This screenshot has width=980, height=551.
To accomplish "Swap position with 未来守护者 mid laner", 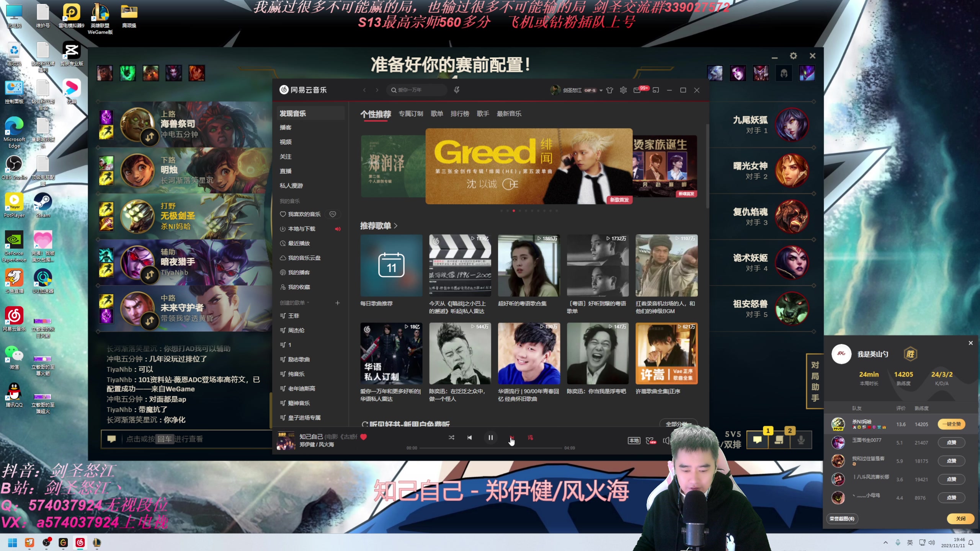I will (x=150, y=320).
